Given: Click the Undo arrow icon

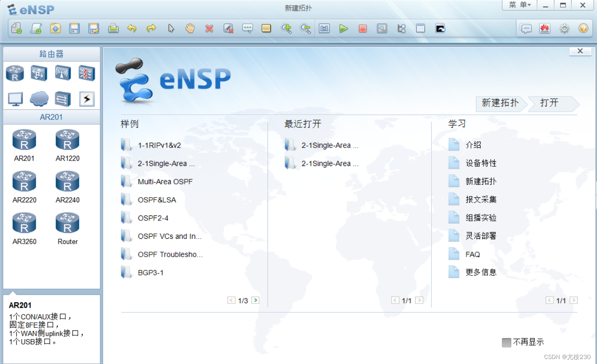Looking at the screenshot, I should [132, 28].
